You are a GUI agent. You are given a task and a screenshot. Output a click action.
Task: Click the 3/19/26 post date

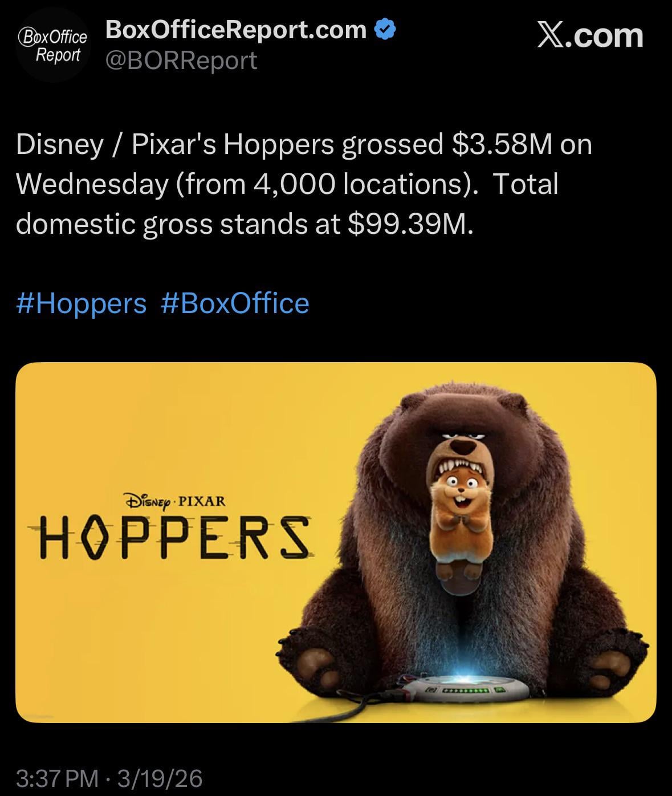tap(160, 778)
